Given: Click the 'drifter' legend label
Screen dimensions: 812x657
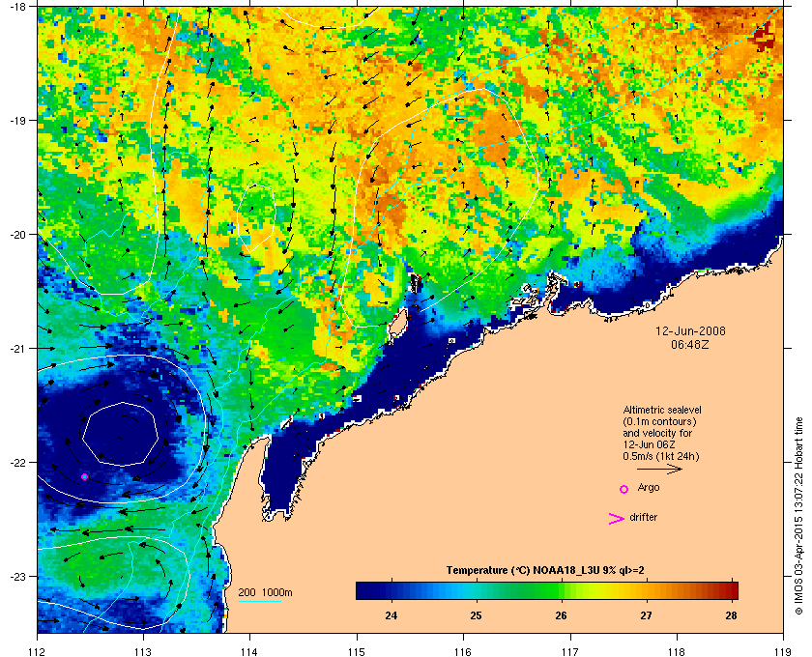Looking at the screenshot, I should coord(643,517).
